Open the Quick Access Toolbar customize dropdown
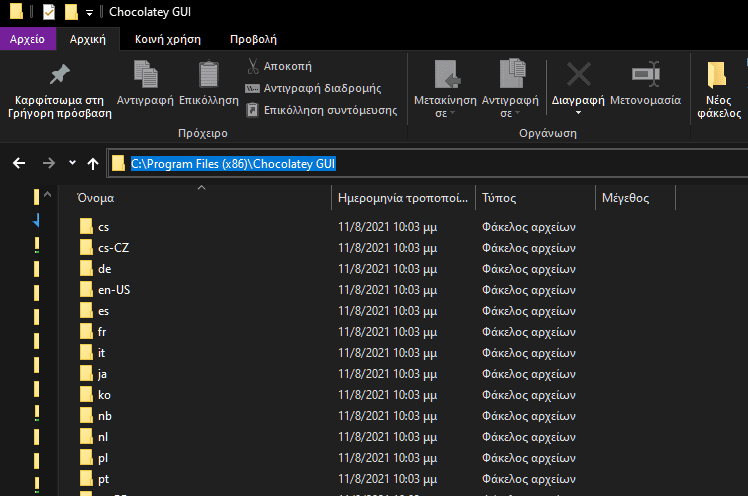This screenshot has width=748, height=496. 89,13
